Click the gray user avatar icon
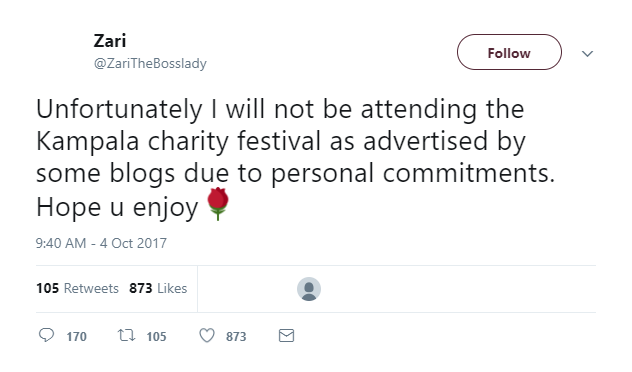The height and width of the screenshot is (372, 632). (x=309, y=289)
